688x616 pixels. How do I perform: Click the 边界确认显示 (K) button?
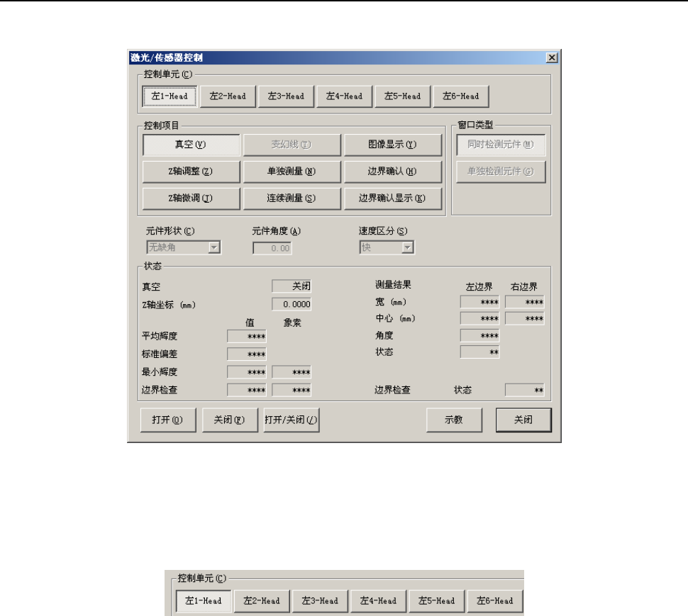pyautogui.click(x=393, y=198)
